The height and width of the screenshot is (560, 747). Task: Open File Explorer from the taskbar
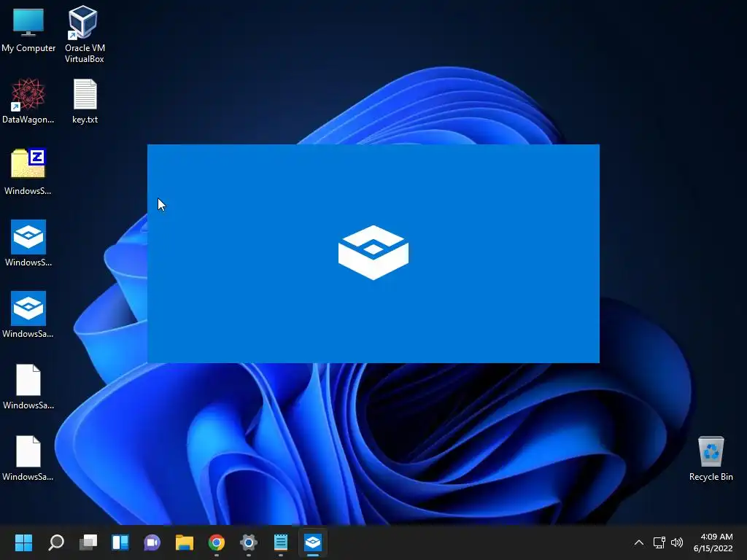click(x=185, y=542)
